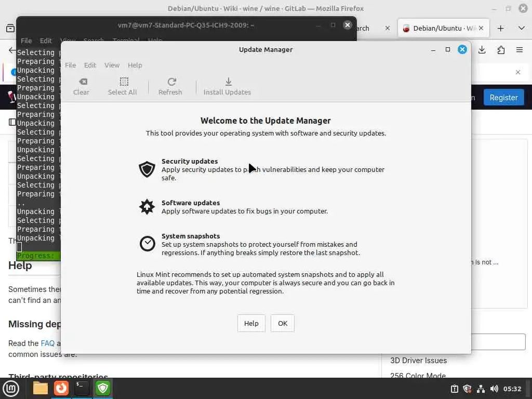Open the Edit menu in Update Manager

pos(90,65)
